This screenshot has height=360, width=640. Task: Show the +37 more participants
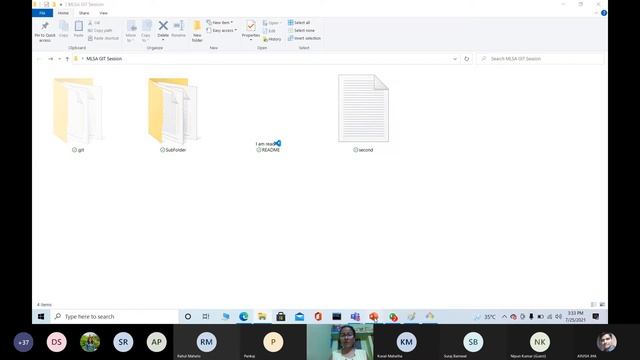pos(23,342)
